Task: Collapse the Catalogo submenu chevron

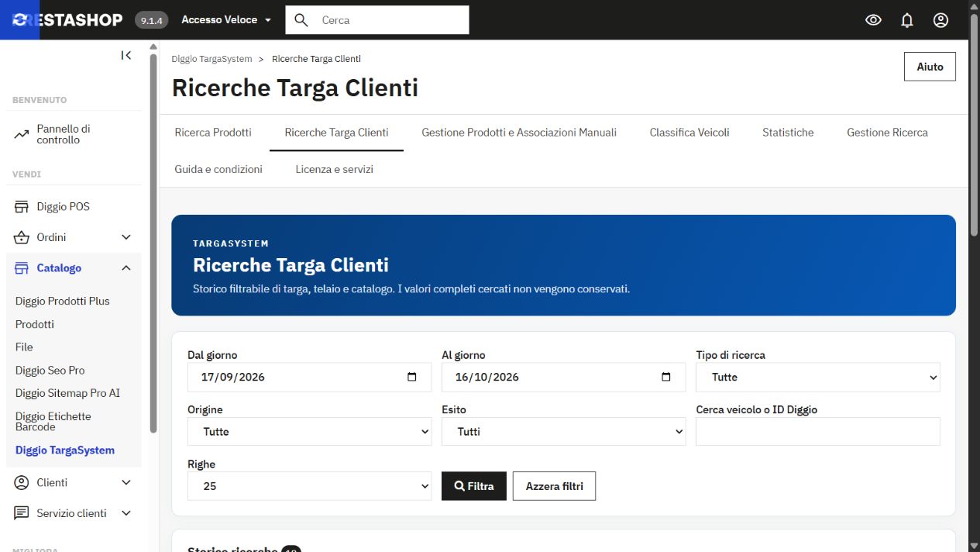Action: (126, 268)
